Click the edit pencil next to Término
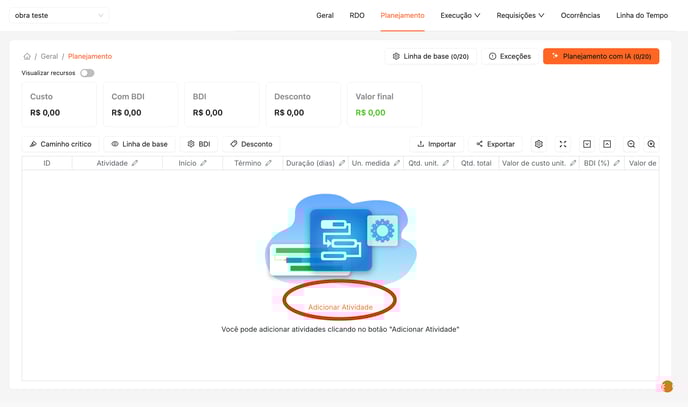 coord(268,163)
